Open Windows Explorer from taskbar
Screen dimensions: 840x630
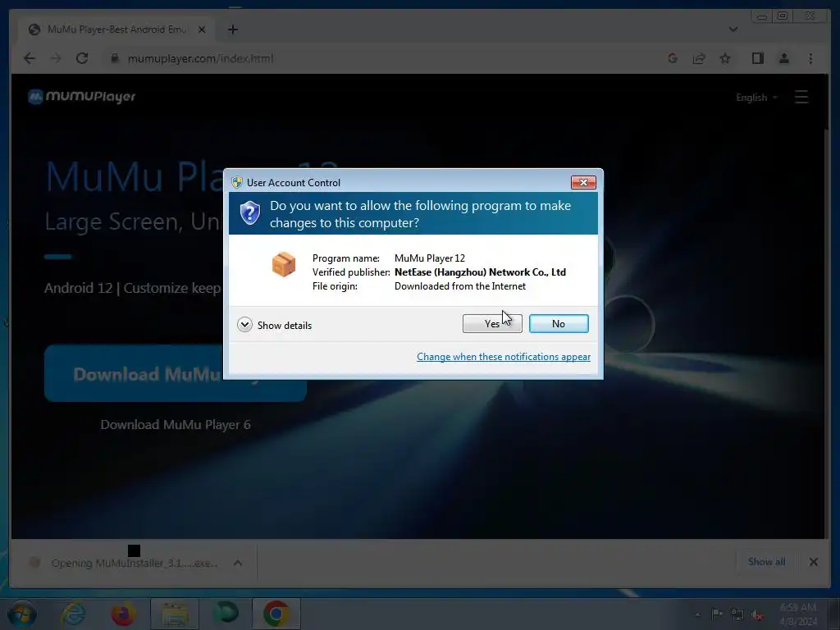pos(175,614)
